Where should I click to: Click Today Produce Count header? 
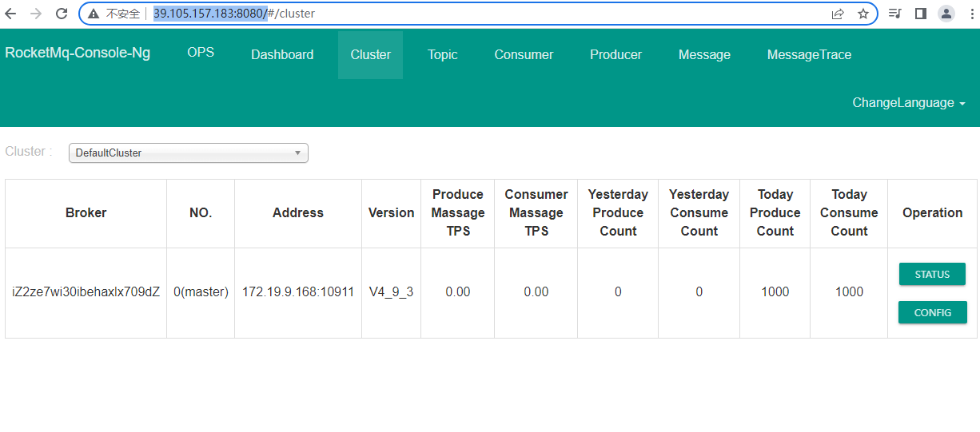pyautogui.click(x=775, y=212)
